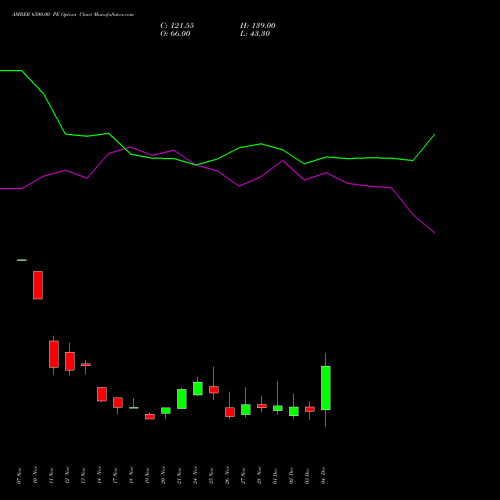Image resolution: width=500 pixels, height=500 pixels.
Task: Select the 28 Nov date label
Action: pyautogui.click(x=259, y=476)
